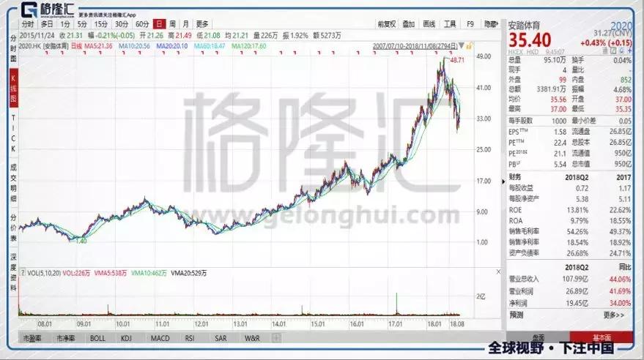Click the MA120:17.60 indicator label

tap(248, 46)
